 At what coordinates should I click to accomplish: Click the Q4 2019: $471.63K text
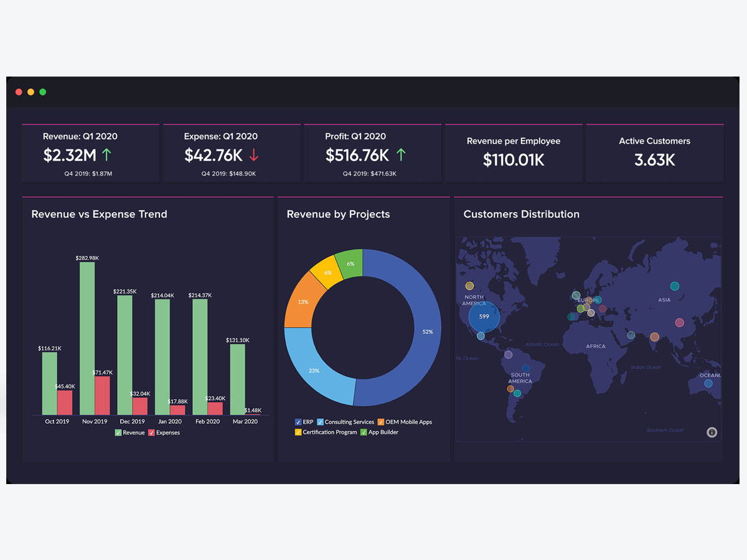tap(370, 174)
